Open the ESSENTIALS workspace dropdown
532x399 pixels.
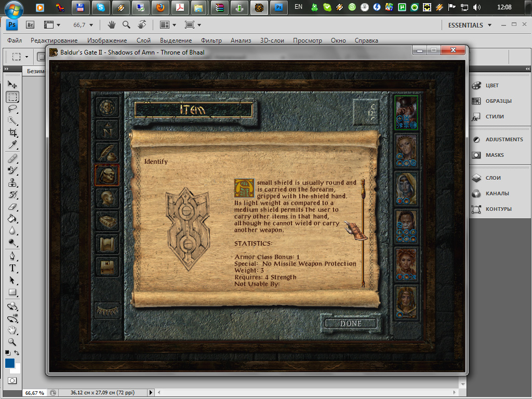tap(470, 25)
